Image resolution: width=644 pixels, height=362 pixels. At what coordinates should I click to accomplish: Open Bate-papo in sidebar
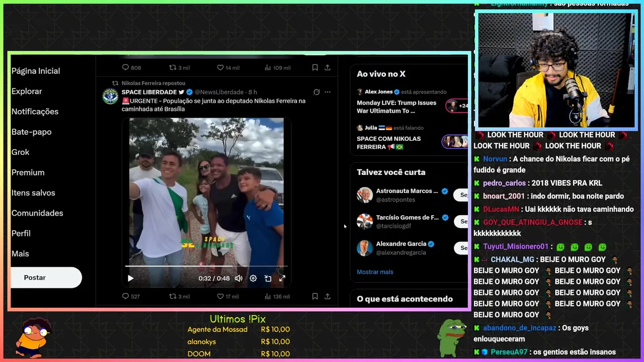coord(31,132)
